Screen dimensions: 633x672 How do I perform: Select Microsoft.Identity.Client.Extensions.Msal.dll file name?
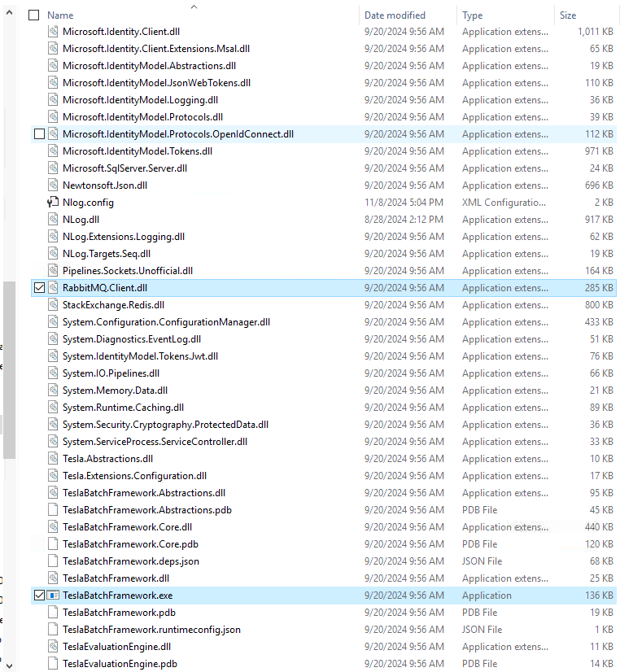pyautogui.click(x=156, y=49)
